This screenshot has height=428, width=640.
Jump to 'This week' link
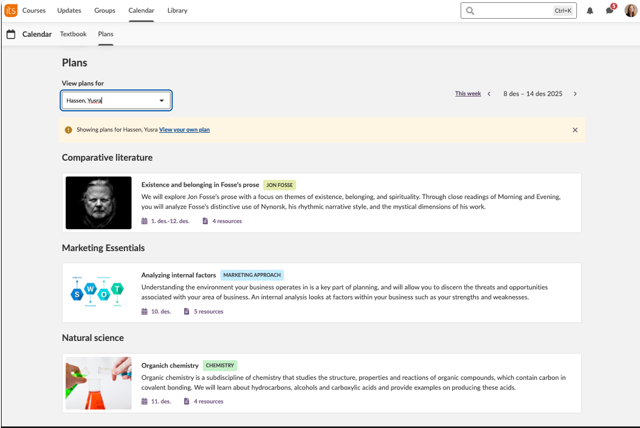pos(468,94)
